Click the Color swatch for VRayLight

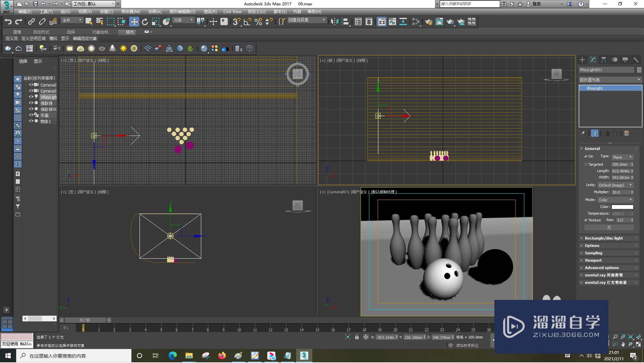pyautogui.click(x=622, y=207)
